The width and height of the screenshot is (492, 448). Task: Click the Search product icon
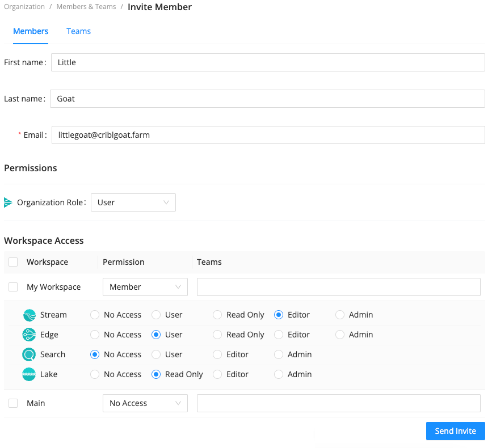pos(30,355)
